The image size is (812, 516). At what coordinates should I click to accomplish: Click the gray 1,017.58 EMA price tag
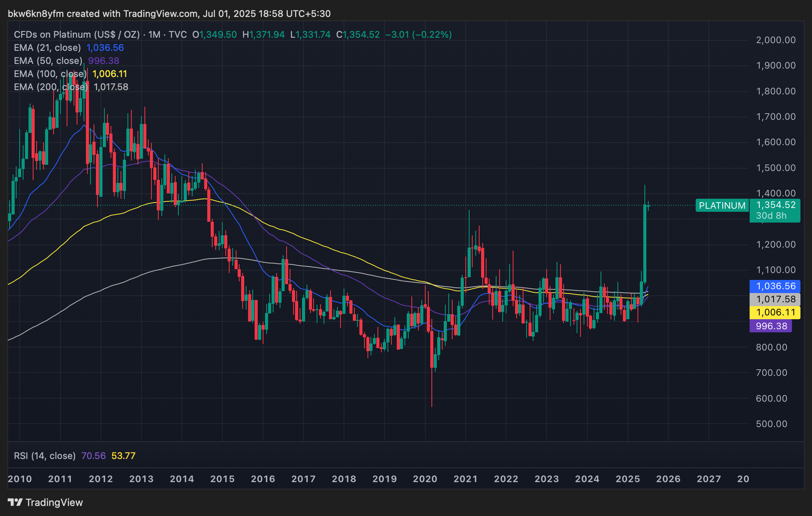click(775, 299)
